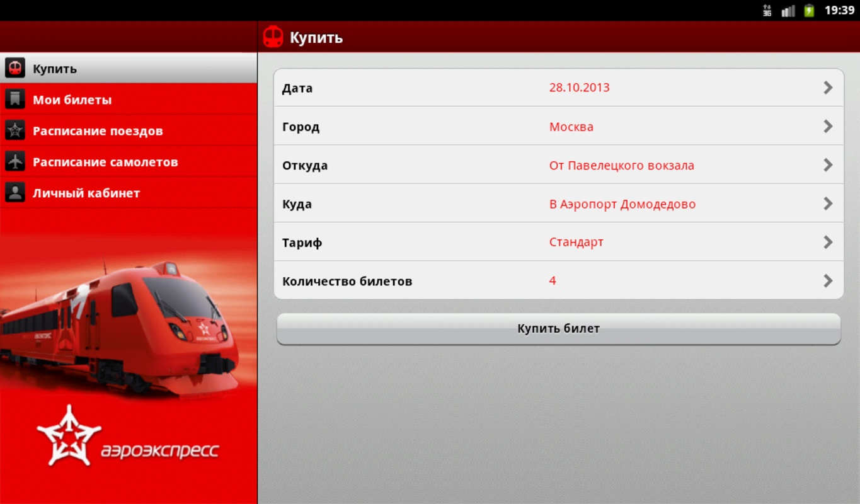Tap the signal strength icon in status bar
860x504 pixels.
(788, 11)
